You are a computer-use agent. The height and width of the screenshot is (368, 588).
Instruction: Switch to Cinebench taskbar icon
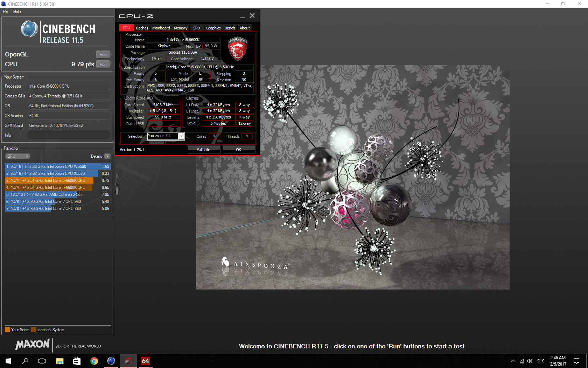pos(111,361)
